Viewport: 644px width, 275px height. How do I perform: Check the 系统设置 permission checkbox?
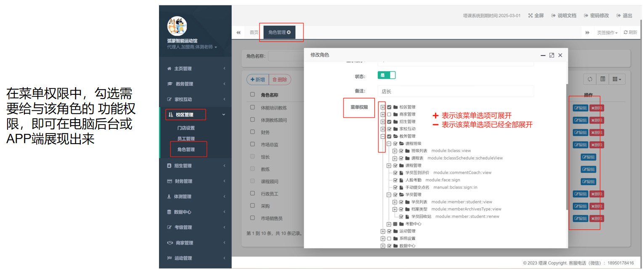click(389, 238)
